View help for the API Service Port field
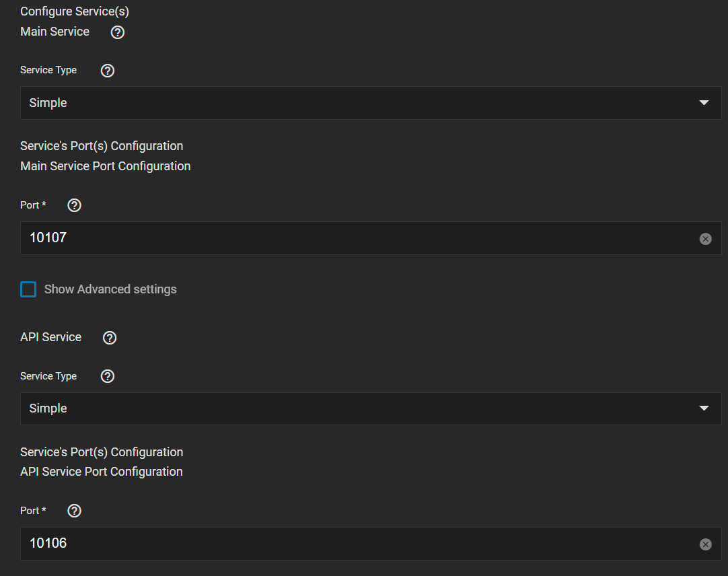Screen dimensions: 728x576 point(74,511)
